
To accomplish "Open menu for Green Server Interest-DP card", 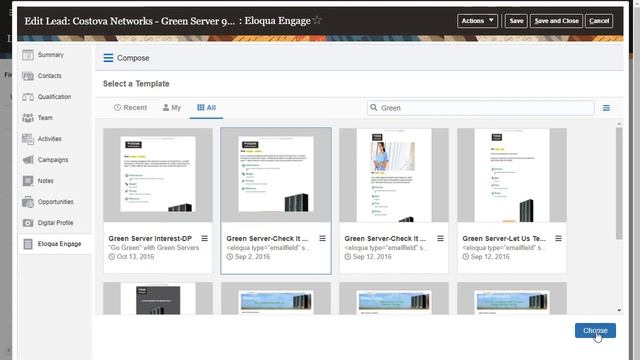I will [x=204, y=238].
